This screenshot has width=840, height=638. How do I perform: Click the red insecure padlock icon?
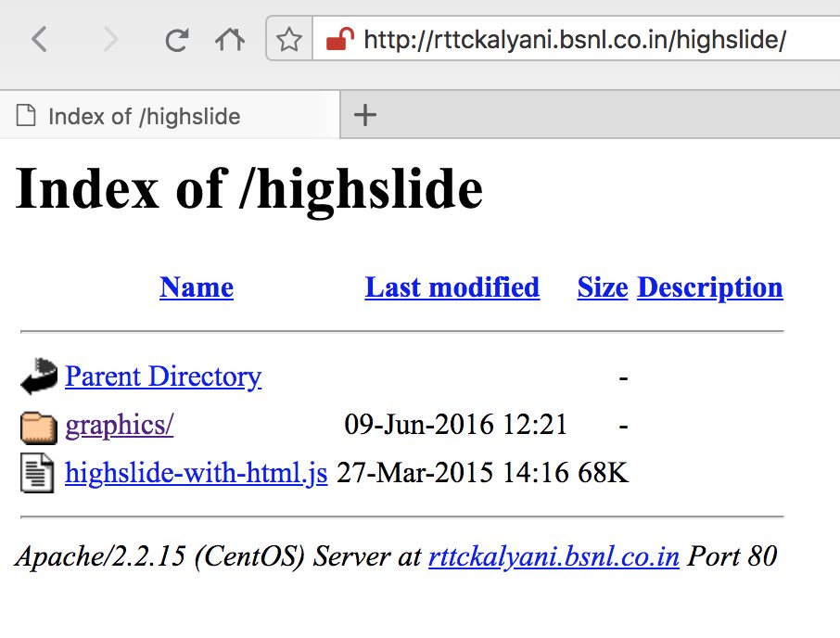pyautogui.click(x=339, y=39)
